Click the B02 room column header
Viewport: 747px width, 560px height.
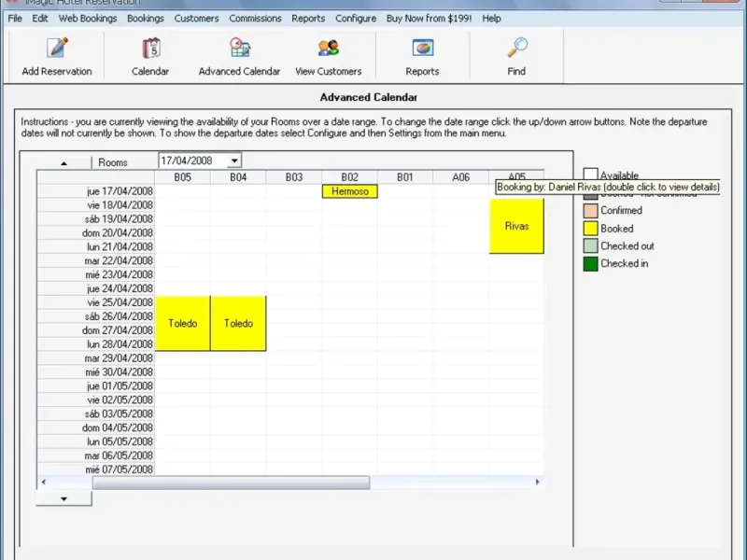pyautogui.click(x=349, y=177)
